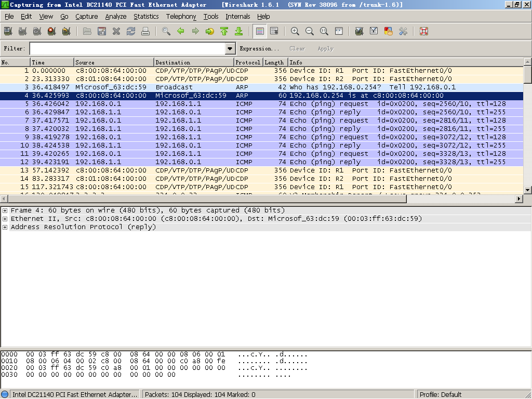The width and height of the screenshot is (532, 399).
Task: Expand the Address Resolution Protocol tree
Action: click(x=5, y=228)
